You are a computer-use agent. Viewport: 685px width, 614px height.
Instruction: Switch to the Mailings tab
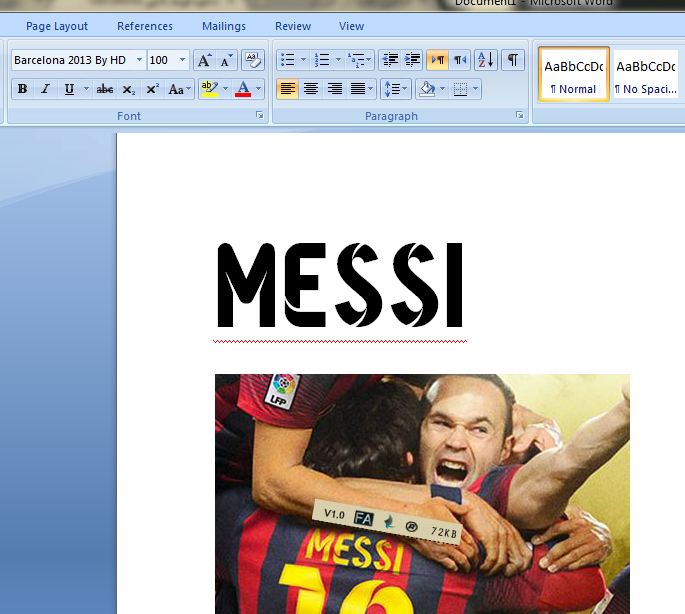(223, 26)
